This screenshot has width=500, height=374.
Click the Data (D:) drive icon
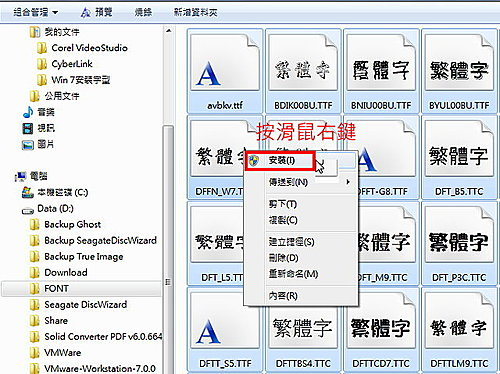click(28, 211)
